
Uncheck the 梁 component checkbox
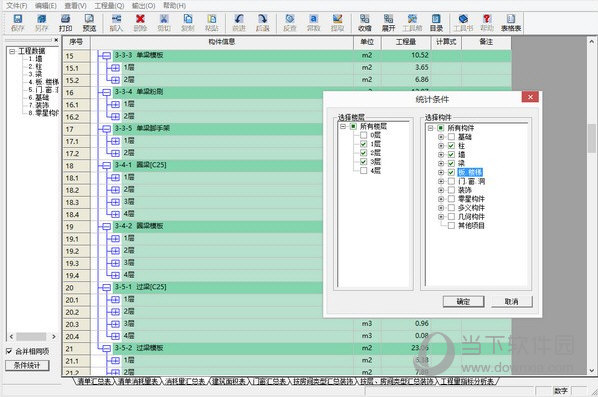pyautogui.click(x=451, y=163)
